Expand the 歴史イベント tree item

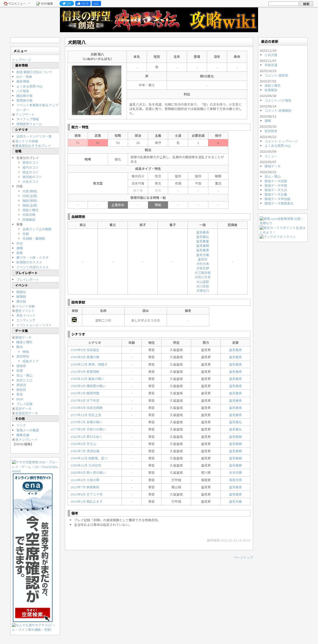click(14, 310)
